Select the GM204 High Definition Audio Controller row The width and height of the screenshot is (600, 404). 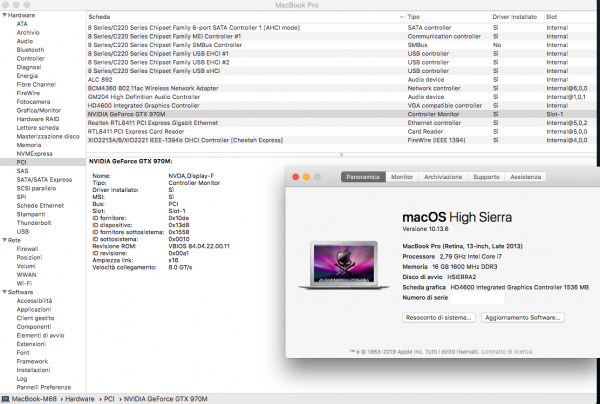tap(341, 97)
